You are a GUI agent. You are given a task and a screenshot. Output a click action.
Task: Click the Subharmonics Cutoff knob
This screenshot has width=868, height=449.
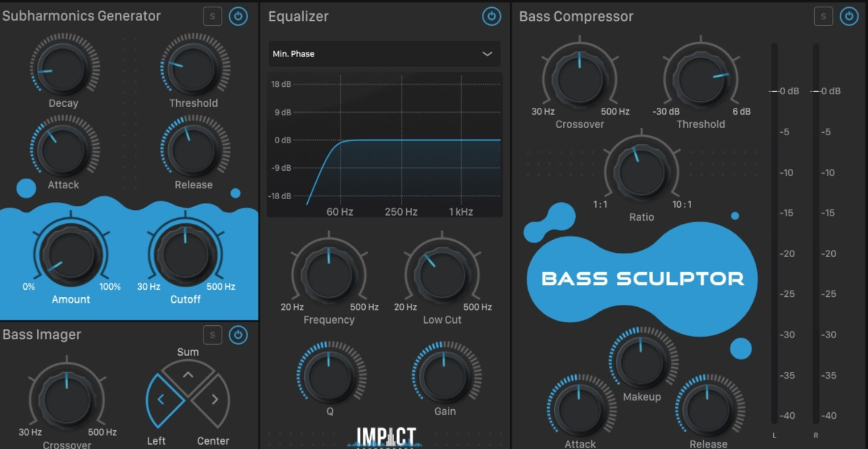coord(185,253)
